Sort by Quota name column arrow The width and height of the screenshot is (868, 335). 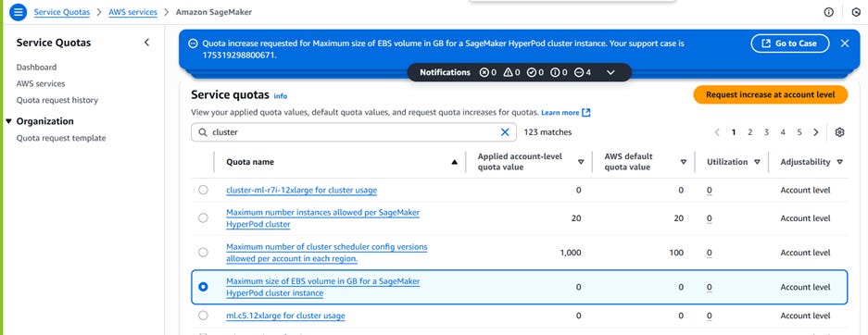(x=455, y=162)
